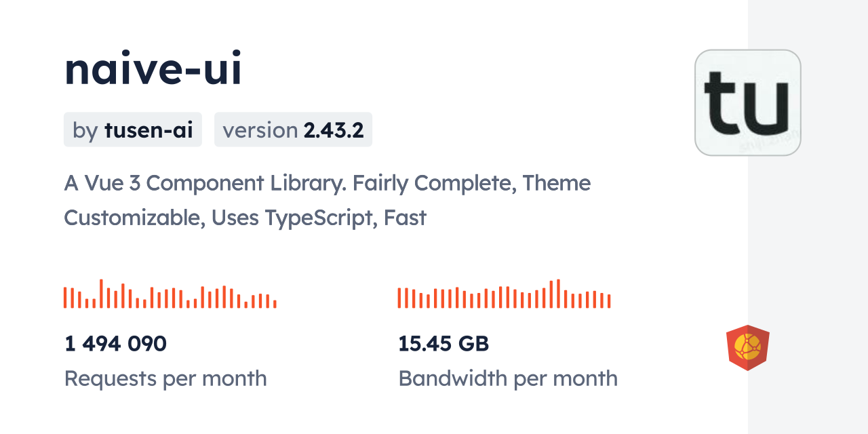868x434 pixels.
Task: Click the naive-ui package title
Action: pyautogui.click(x=153, y=70)
